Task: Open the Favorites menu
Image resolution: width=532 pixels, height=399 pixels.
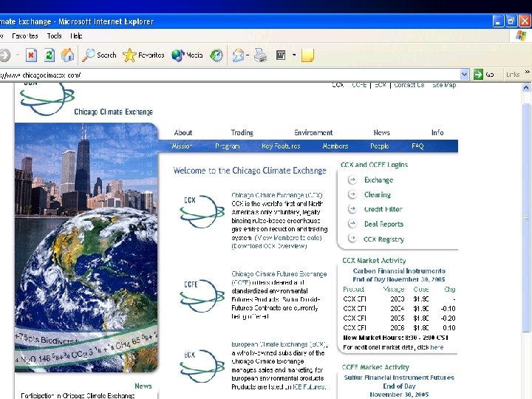Action: click(x=24, y=35)
